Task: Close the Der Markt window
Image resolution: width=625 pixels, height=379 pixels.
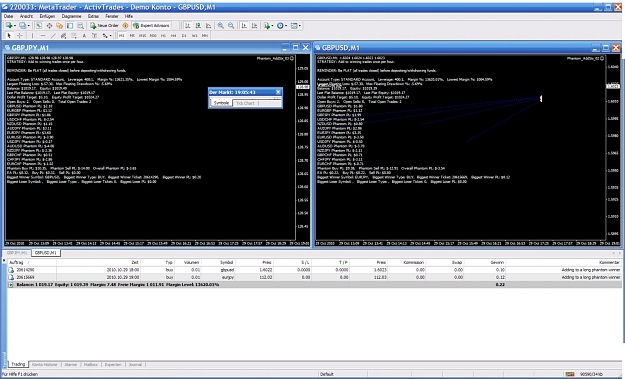Action: pos(278,92)
